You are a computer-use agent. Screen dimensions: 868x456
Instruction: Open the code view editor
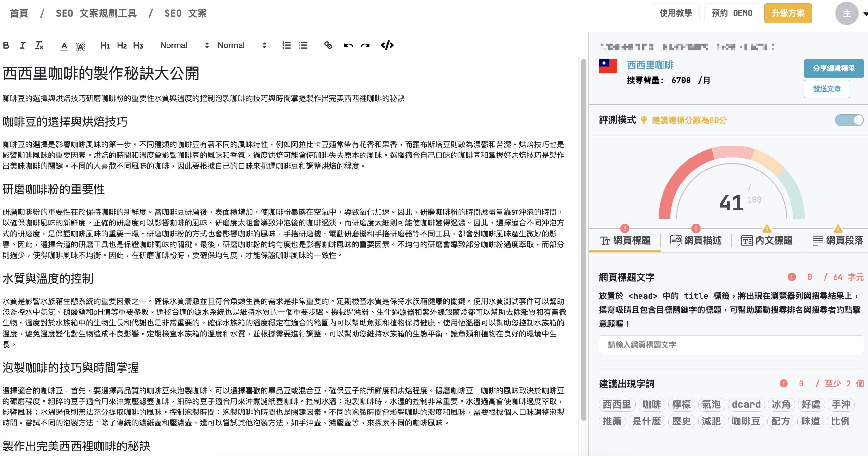387,45
